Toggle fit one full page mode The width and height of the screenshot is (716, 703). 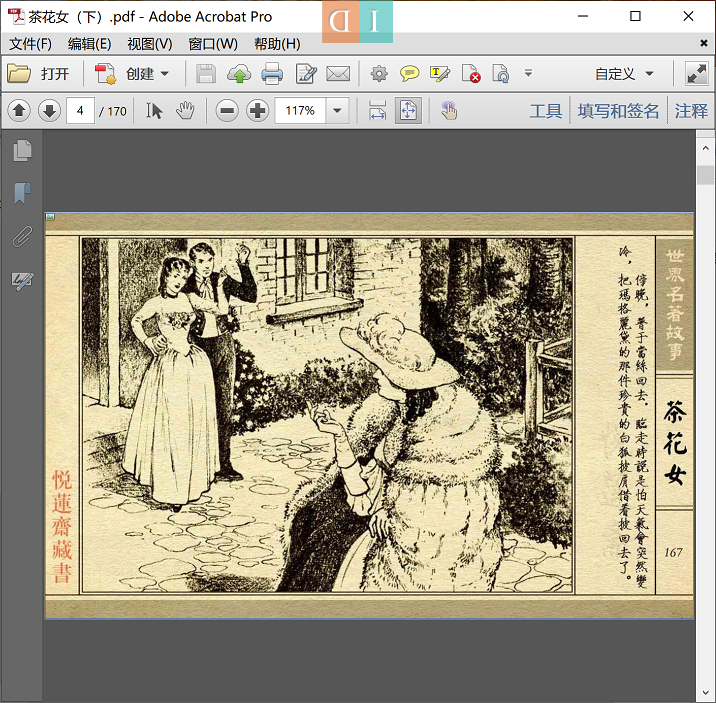[408, 110]
